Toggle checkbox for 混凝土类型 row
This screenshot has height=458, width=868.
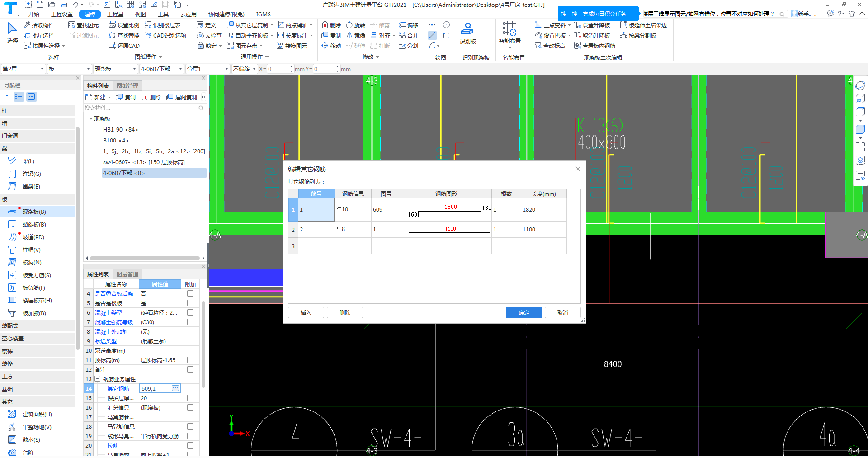pyautogui.click(x=190, y=312)
